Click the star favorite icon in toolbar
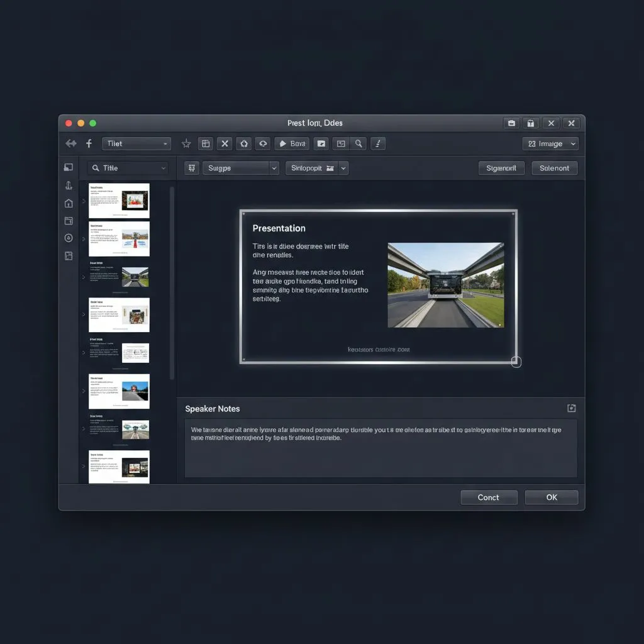This screenshot has width=644, height=644. pos(186,144)
